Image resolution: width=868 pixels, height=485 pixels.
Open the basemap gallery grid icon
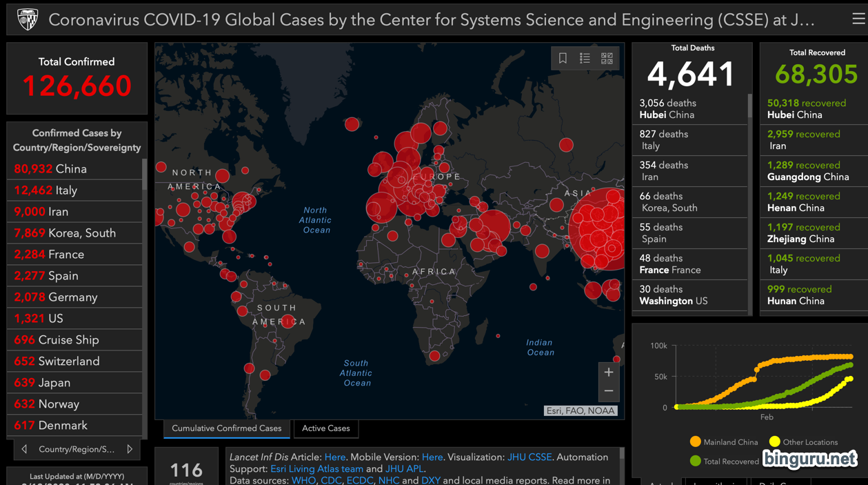coord(607,59)
